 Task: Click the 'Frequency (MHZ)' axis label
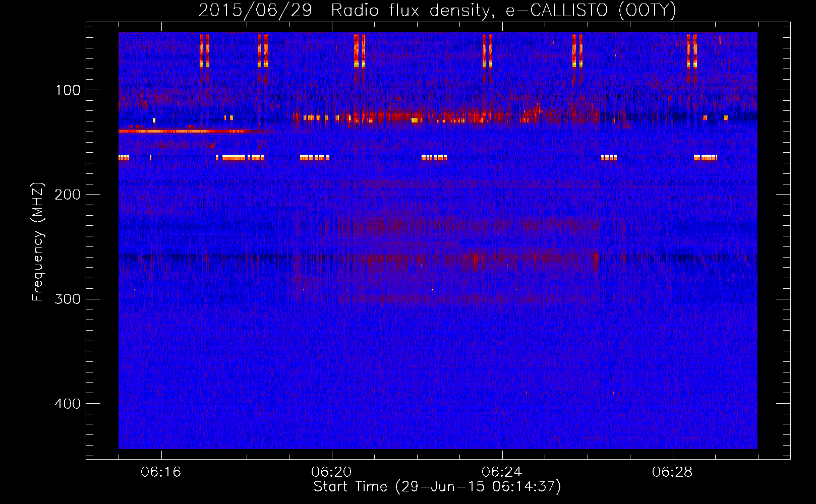click(x=38, y=242)
